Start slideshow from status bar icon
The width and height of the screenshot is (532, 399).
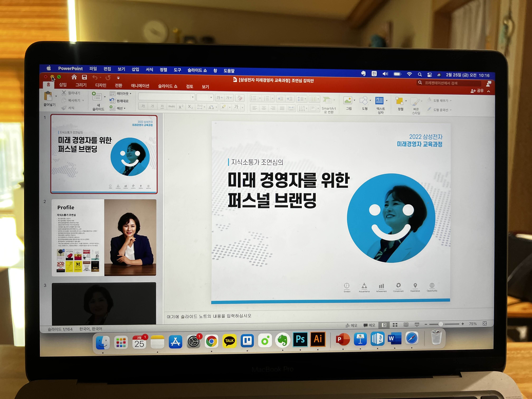[417, 324]
